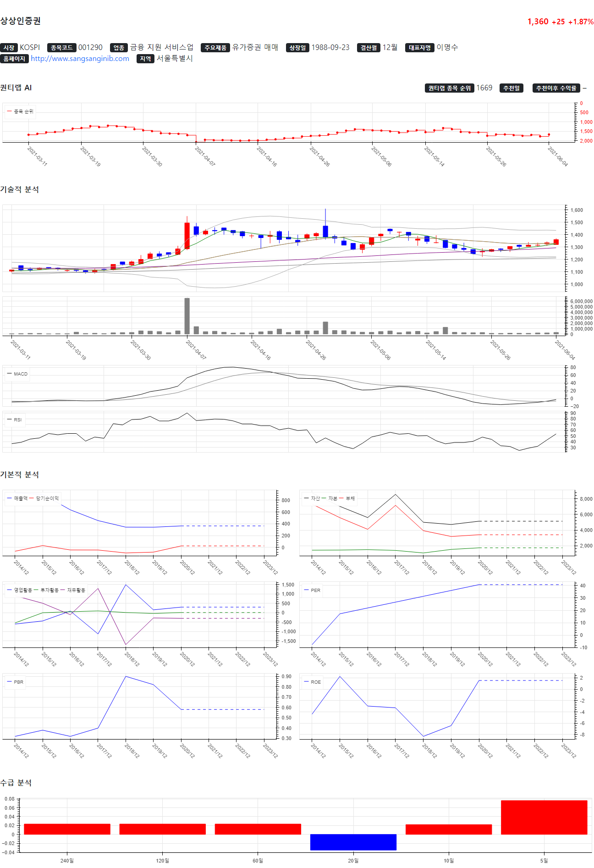Toggle the MACD legend entry

click(17, 374)
